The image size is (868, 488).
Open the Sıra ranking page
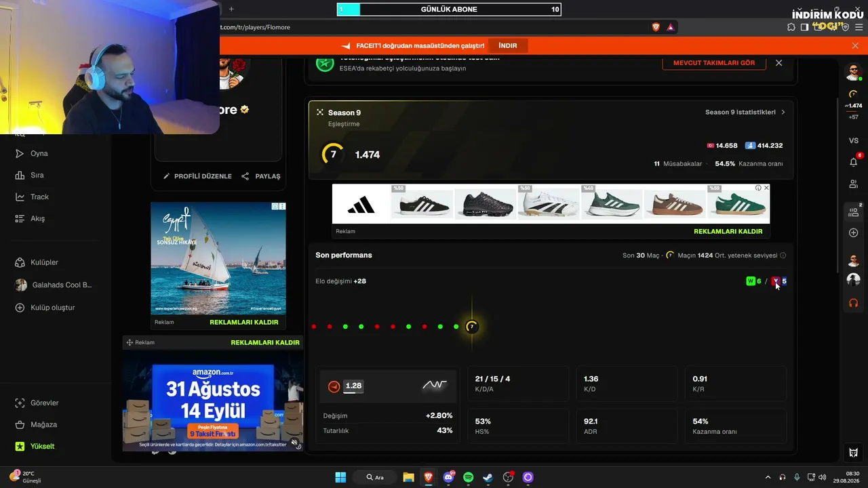click(x=29, y=175)
